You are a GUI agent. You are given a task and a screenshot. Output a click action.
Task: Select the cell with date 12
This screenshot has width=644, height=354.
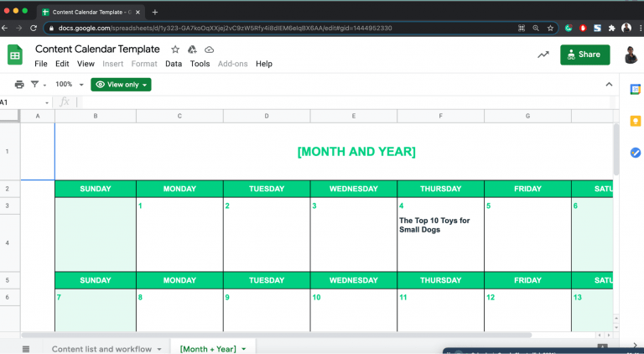[527, 297]
